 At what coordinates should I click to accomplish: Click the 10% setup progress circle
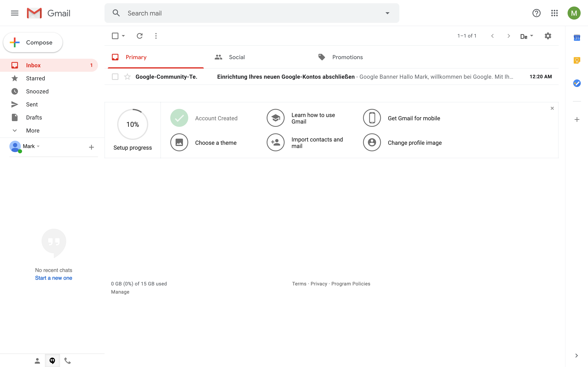133,124
